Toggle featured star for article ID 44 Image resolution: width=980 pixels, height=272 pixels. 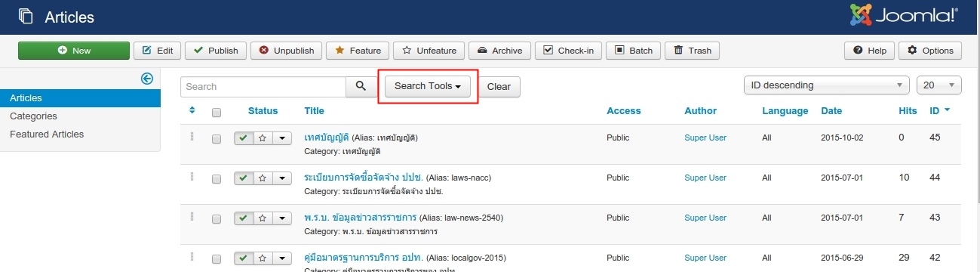click(x=262, y=178)
